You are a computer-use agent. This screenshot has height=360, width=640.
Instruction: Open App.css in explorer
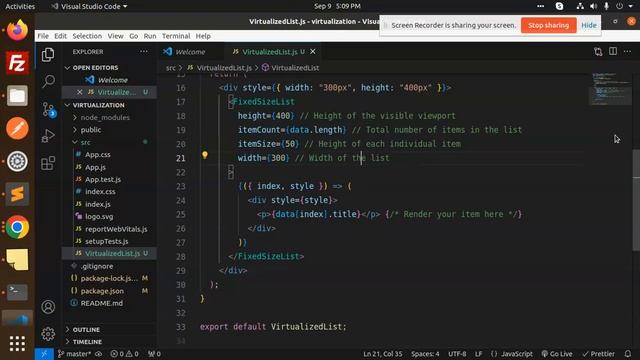point(98,155)
